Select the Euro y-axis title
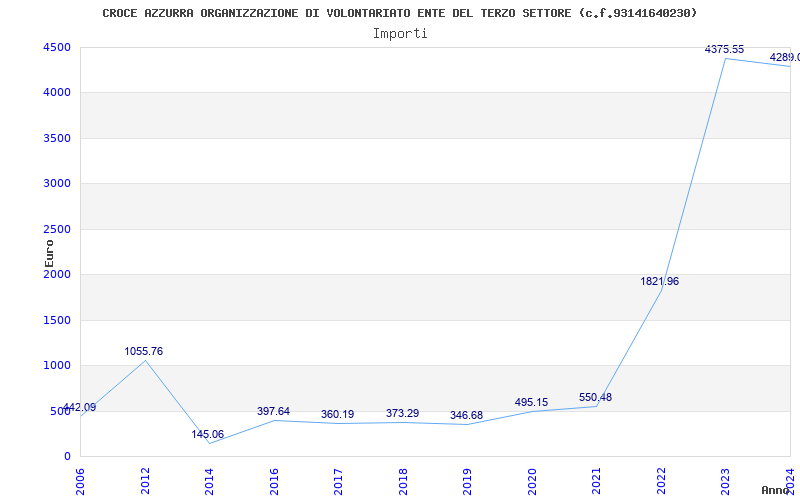The width and height of the screenshot is (800, 500). point(49,254)
